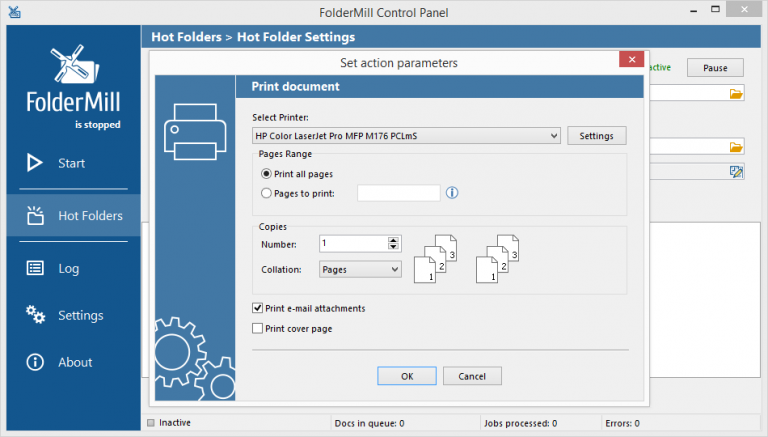Click the printer Settings button
The height and width of the screenshot is (437, 768).
596,136
